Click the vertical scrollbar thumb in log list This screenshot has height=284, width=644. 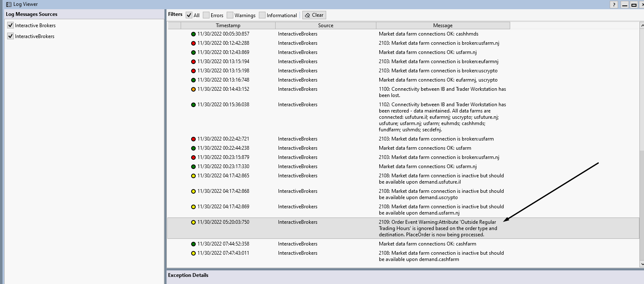click(x=642, y=205)
